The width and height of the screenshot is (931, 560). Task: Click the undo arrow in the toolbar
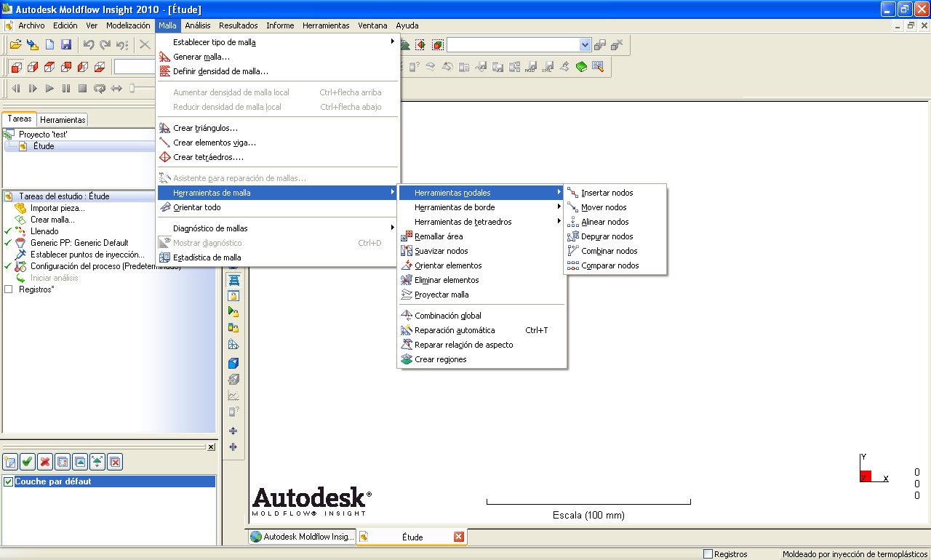[89, 45]
